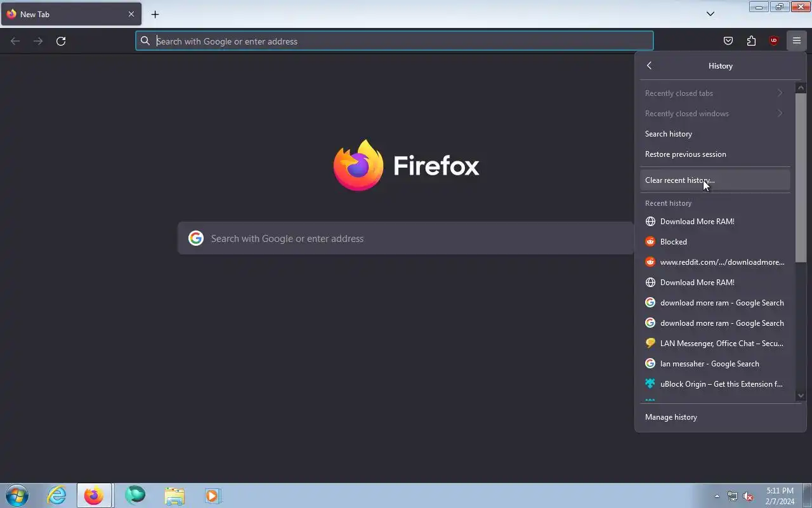Open the Blocked history entry
The width and height of the screenshot is (812, 508).
[715, 242]
